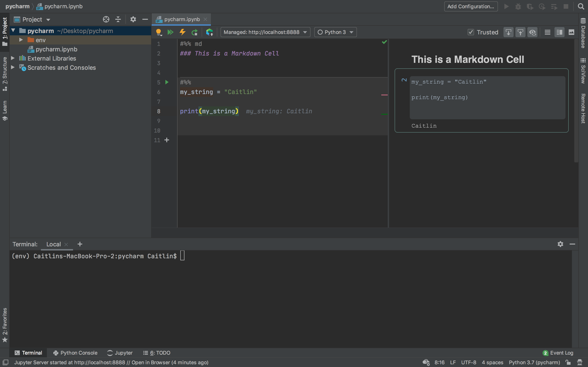The image size is (588, 367).
Task: Expand the env folder in project tree
Action: [x=21, y=40]
